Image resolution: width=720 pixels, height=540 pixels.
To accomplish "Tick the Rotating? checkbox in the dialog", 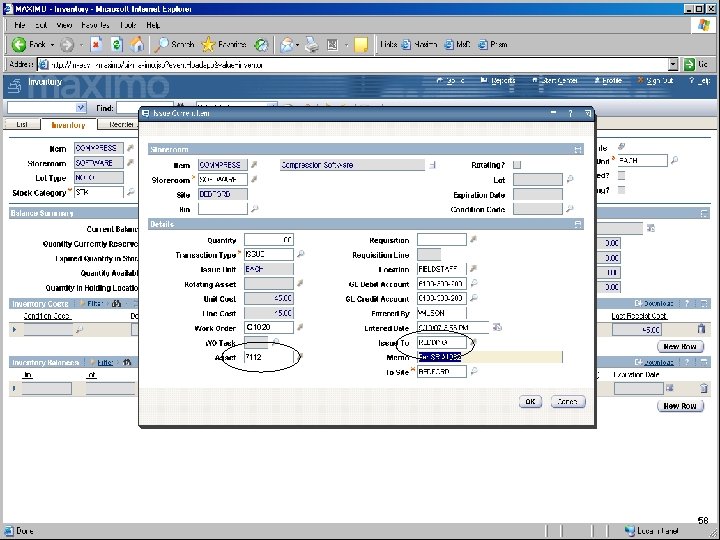I will [x=517, y=165].
